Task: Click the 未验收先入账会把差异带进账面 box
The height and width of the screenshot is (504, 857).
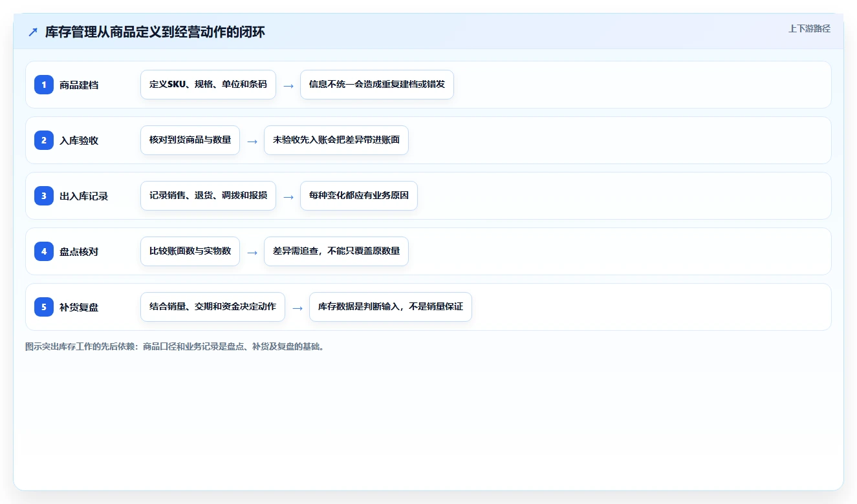Action: pyautogui.click(x=336, y=140)
